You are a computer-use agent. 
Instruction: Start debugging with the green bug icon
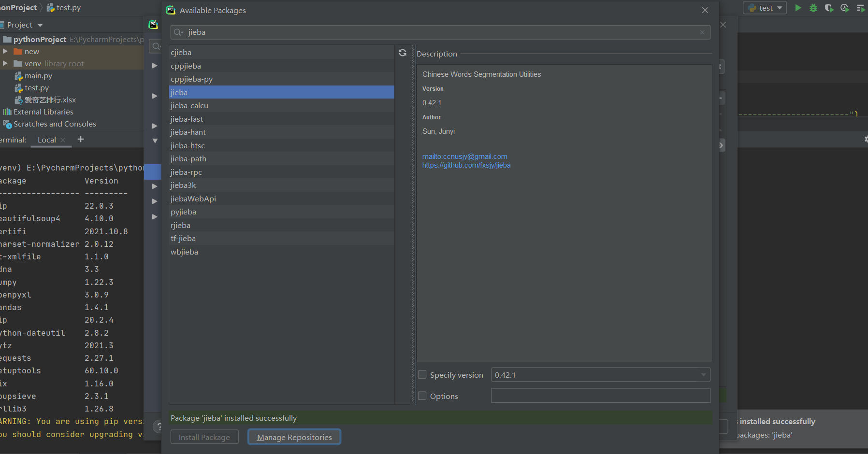pos(813,8)
